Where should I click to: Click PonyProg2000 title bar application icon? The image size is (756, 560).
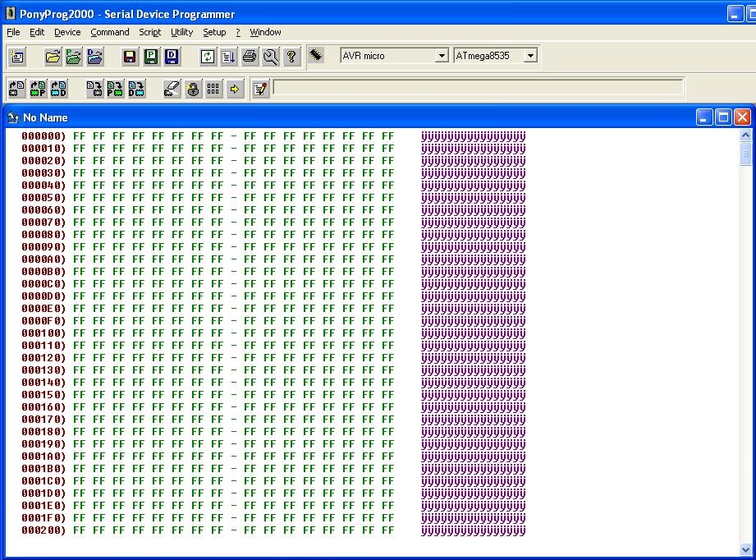(x=10, y=13)
